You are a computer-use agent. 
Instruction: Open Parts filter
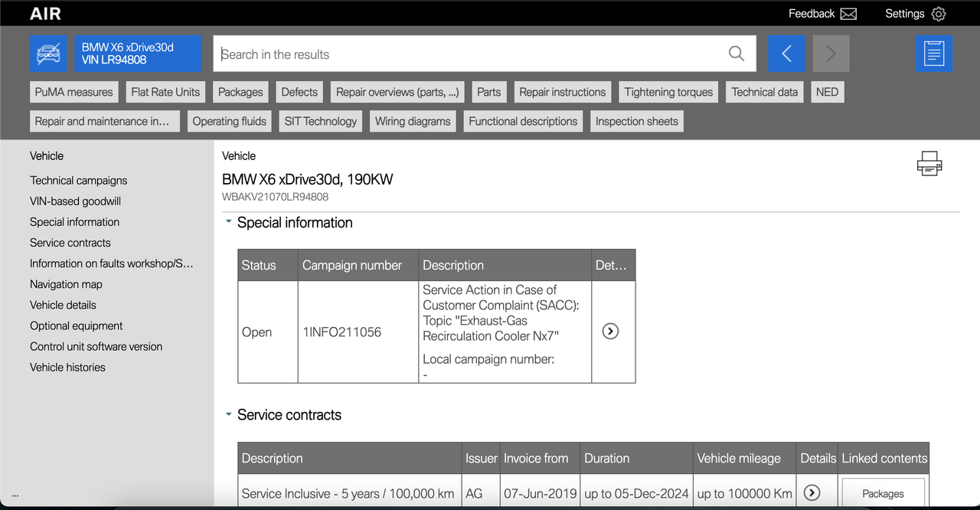488,92
